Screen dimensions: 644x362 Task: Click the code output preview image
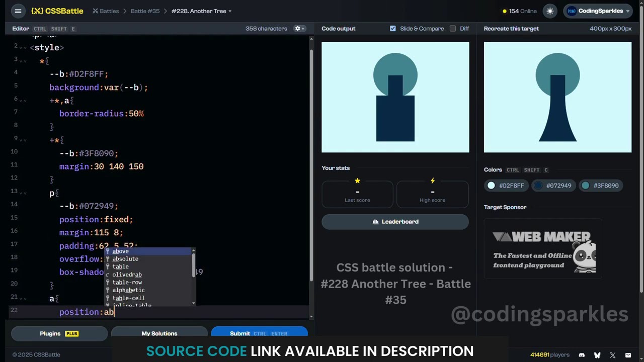tap(395, 97)
